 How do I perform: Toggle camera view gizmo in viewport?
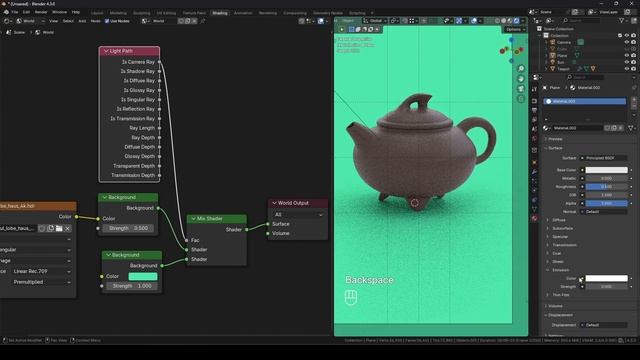coord(521,89)
